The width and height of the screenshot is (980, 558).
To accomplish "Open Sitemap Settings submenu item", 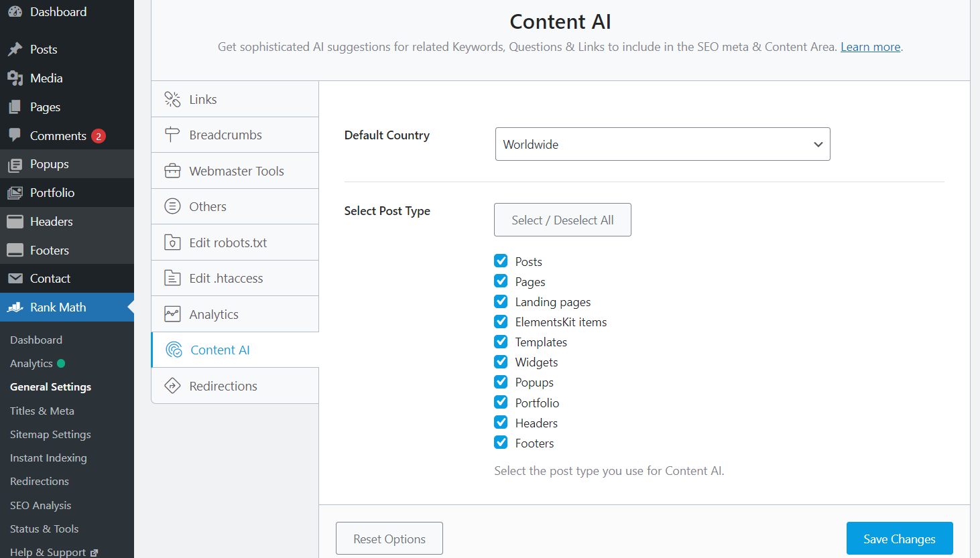I will pos(50,434).
